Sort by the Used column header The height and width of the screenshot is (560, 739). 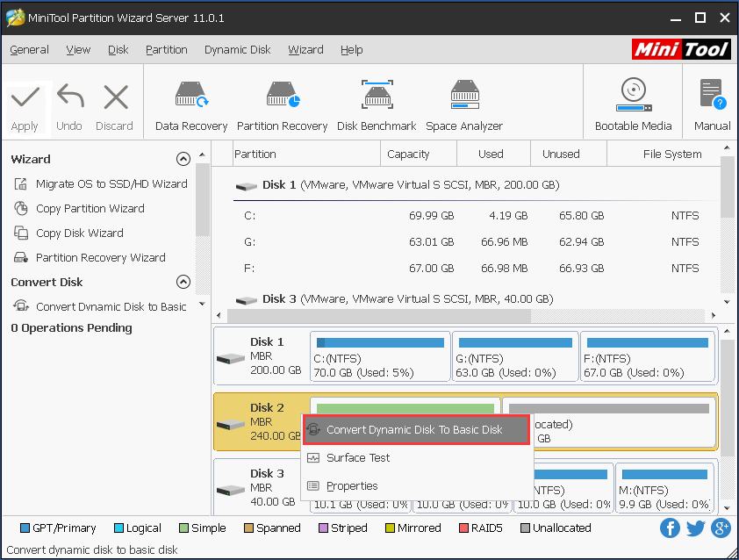pyautogui.click(x=493, y=154)
